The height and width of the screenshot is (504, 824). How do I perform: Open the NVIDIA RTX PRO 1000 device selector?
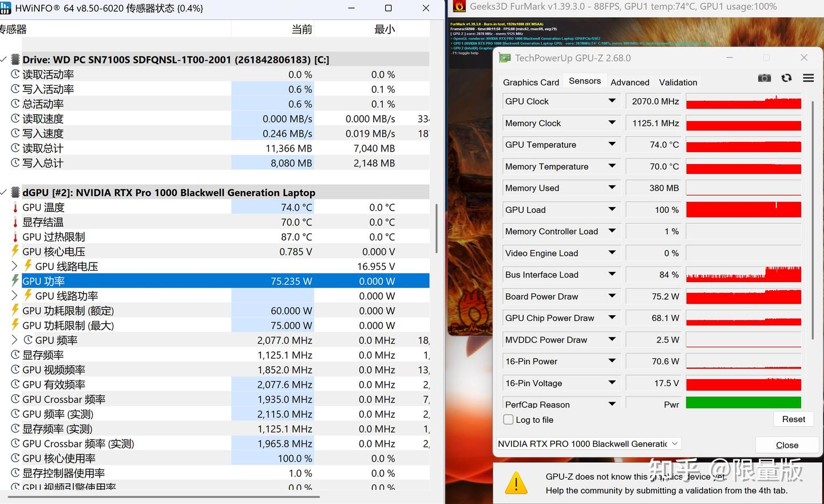[x=588, y=444]
